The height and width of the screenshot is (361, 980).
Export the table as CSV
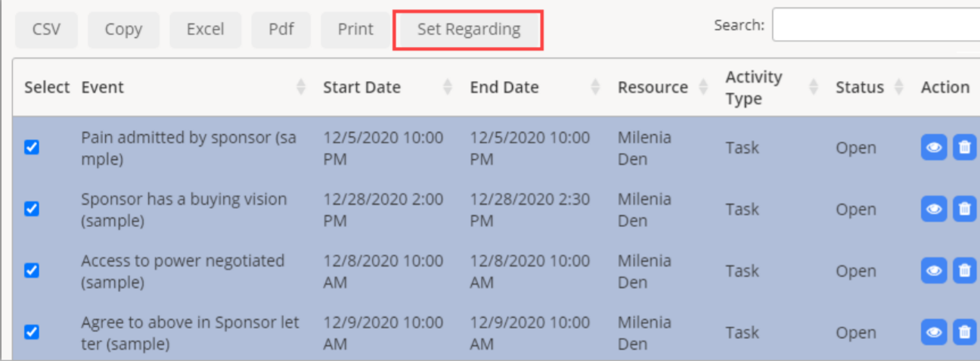[46, 30]
